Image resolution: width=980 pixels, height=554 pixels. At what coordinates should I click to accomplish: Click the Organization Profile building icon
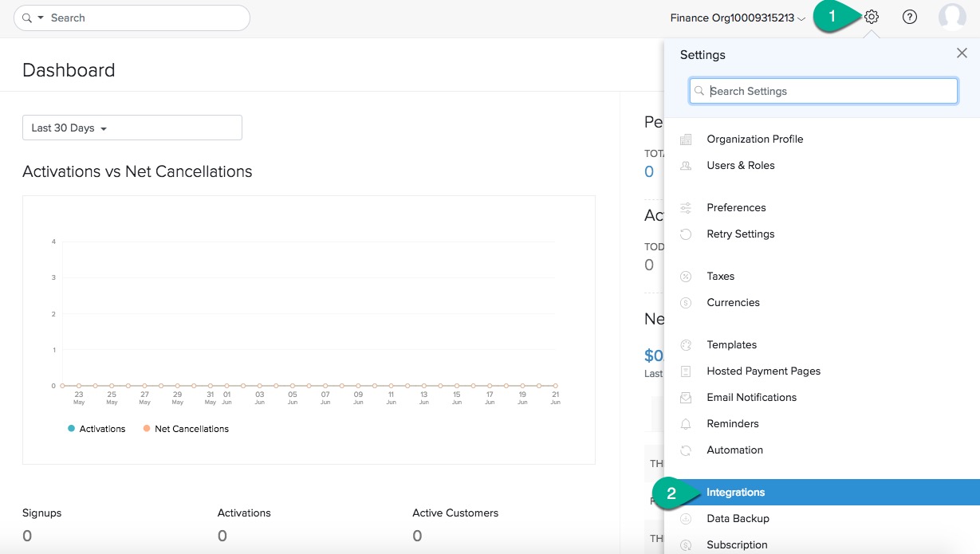click(686, 139)
